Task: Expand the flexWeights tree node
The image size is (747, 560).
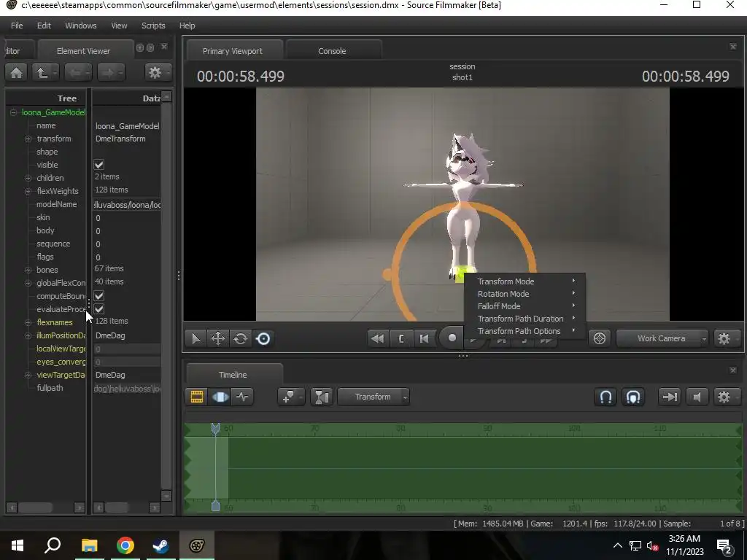Action: coord(28,191)
